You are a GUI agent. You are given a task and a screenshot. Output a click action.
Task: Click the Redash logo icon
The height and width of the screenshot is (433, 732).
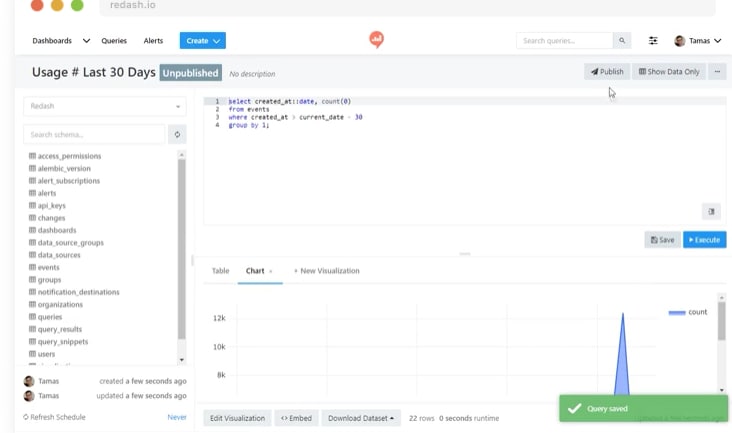point(377,40)
